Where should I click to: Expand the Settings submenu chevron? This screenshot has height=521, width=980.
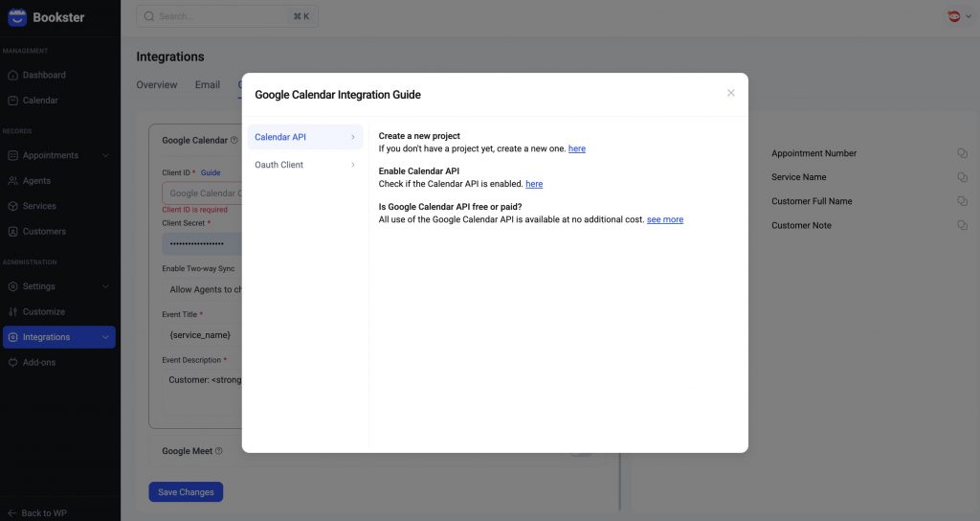pyautogui.click(x=105, y=286)
